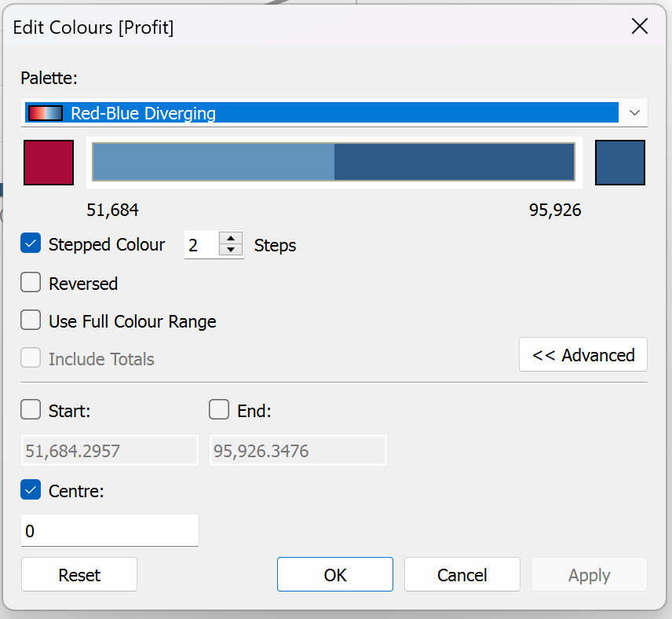Increase steps with the up arrow

pos(230,239)
